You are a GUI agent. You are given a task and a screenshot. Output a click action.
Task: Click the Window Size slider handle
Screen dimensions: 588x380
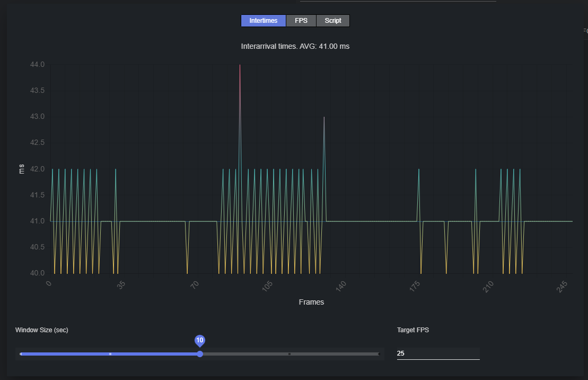click(200, 354)
